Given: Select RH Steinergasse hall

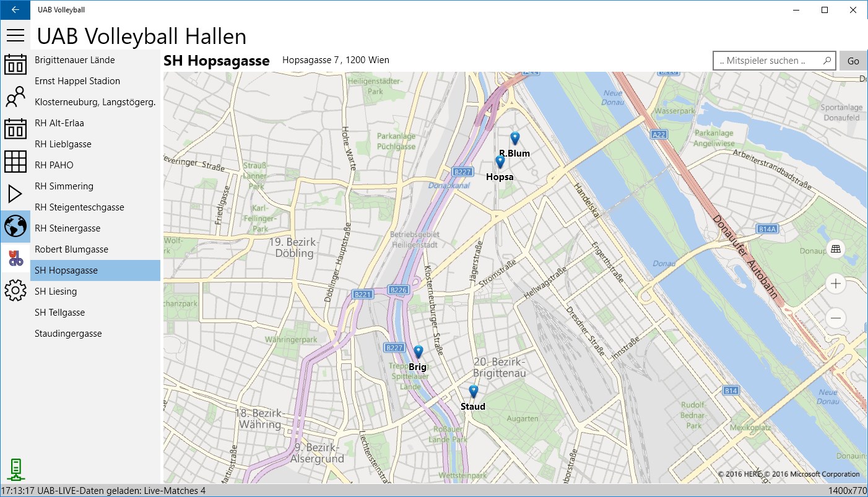Looking at the screenshot, I should [x=95, y=228].
